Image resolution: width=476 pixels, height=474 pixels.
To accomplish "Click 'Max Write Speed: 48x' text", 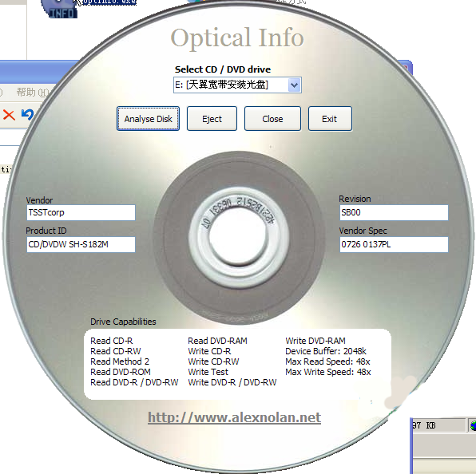I will coord(328,372).
